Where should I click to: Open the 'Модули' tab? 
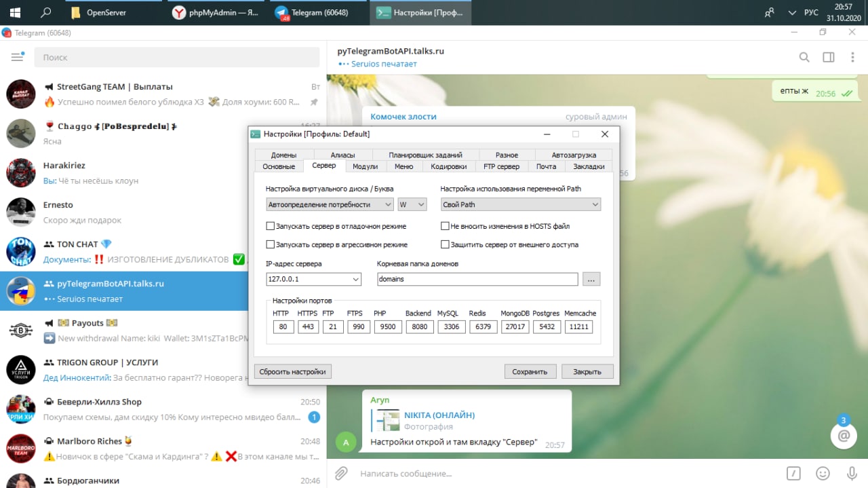pos(366,166)
